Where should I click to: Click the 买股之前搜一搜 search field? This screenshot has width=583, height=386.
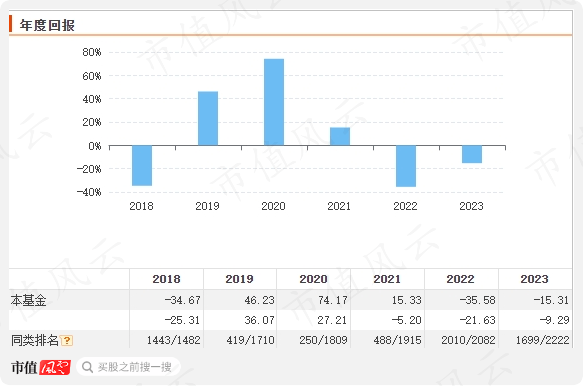(x=129, y=367)
